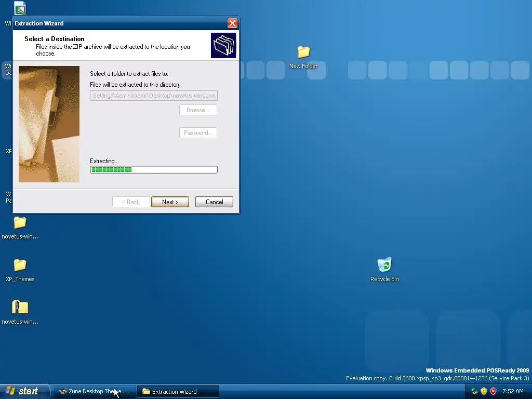
Task: Select the XP_Themes folder icon
Action: (x=20, y=270)
